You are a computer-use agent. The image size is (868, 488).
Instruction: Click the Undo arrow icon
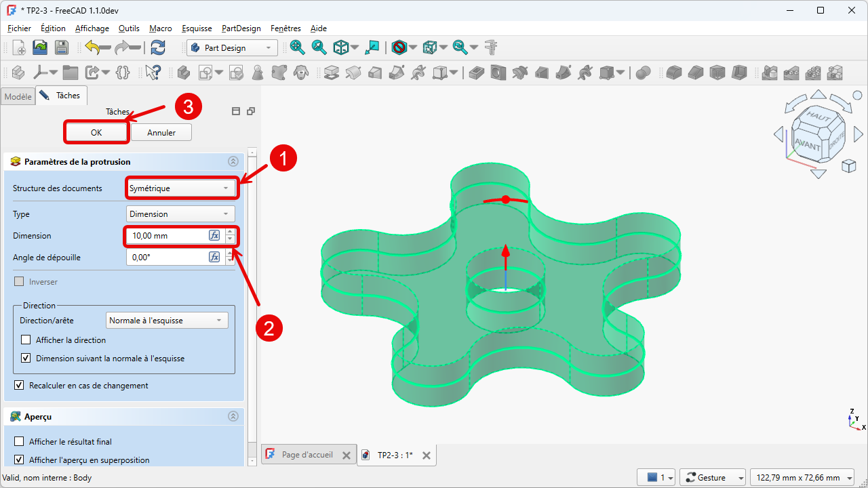[x=94, y=47]
